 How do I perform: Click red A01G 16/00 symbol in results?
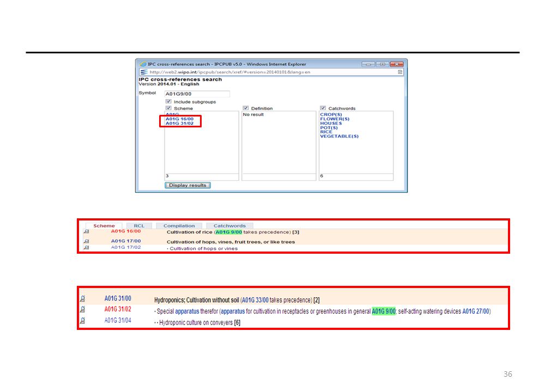(126, 231)
